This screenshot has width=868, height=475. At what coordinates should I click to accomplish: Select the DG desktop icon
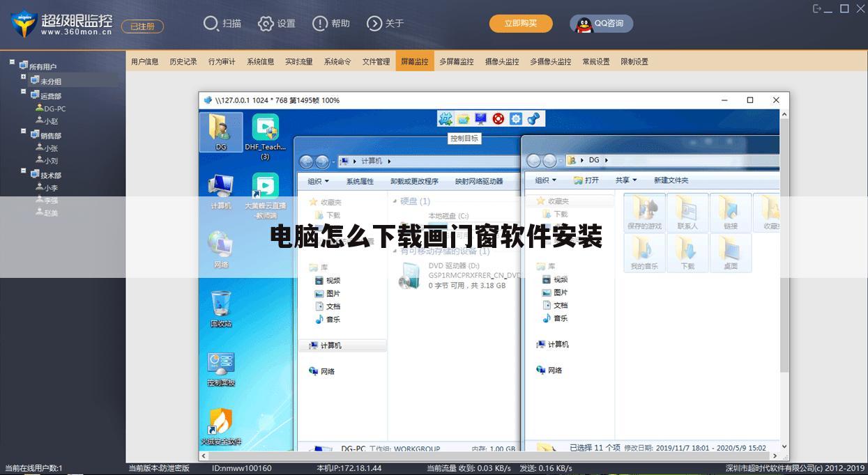point(221,132)
